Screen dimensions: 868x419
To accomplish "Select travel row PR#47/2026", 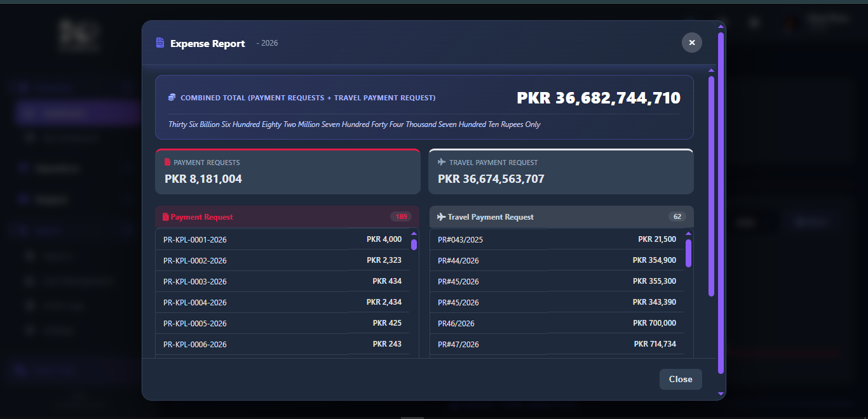I will coord(557,344).
